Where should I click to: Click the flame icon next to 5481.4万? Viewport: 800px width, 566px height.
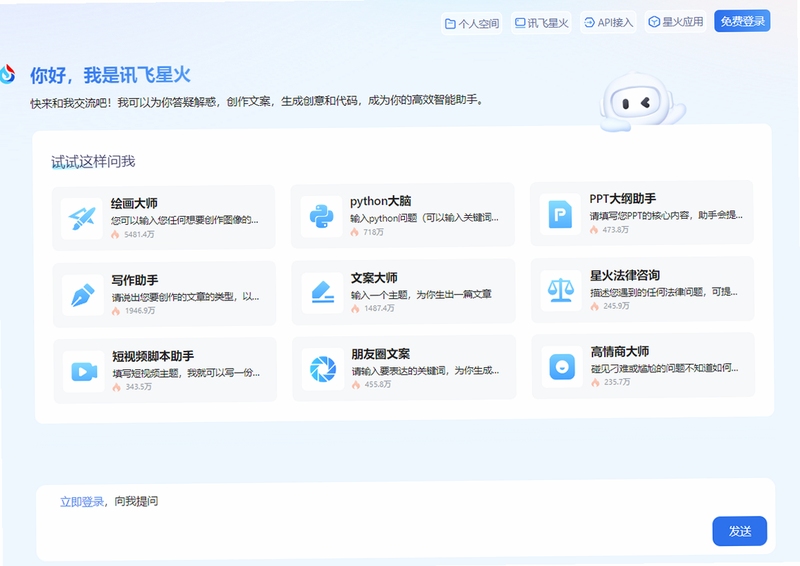[x=115, y=234]
